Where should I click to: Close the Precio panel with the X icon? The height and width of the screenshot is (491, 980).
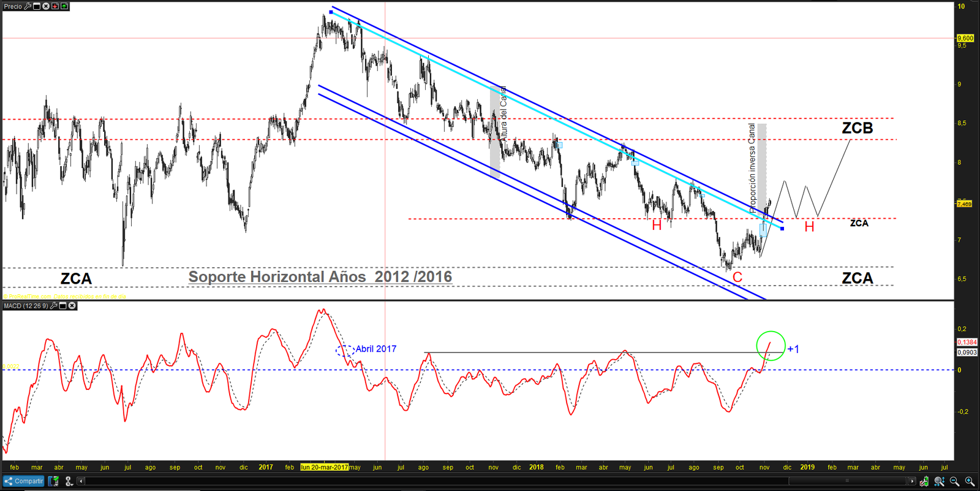pyautogui.click(x=46, y=6)
